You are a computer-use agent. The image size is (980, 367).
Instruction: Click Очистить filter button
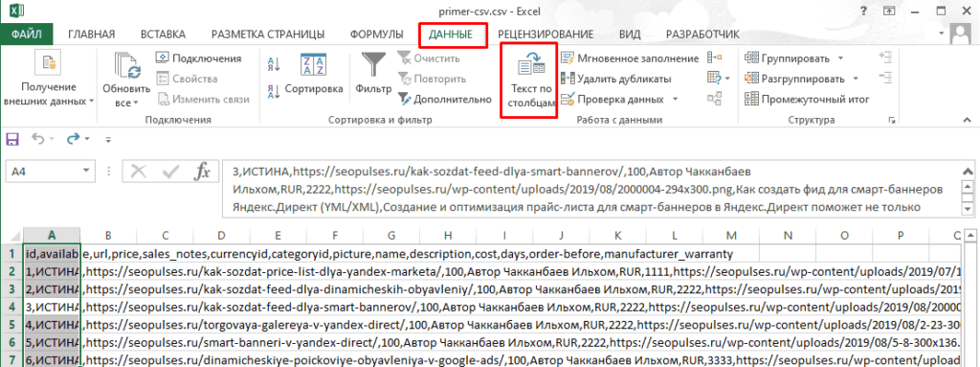[429, 58]
